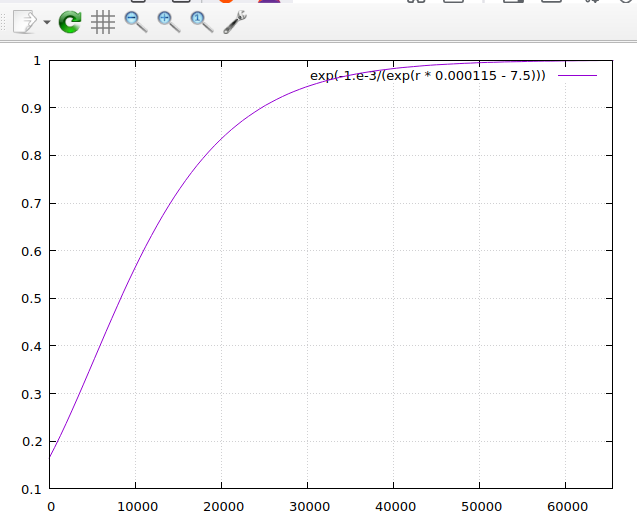The width and height of the screenshot is (637, 522).
Task: Click x-axis tick label 60000
Action: 566,506
